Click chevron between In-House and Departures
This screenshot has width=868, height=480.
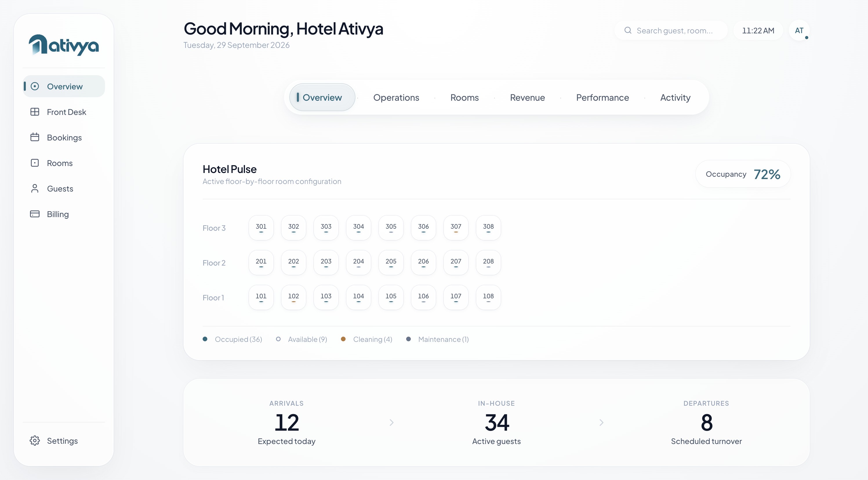pyautogui.click(x=602, y=422)
